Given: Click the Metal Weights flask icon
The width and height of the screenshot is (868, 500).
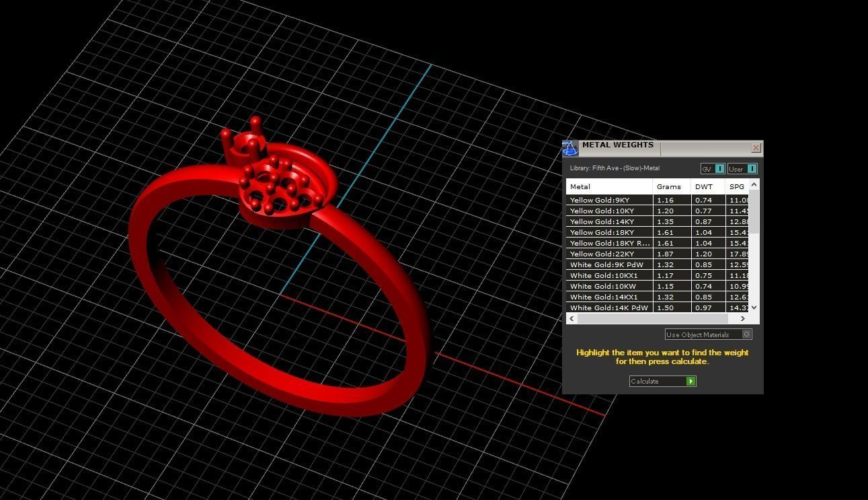Looking at the screenshot, I should pyautogui.click(x=569, y=148).
